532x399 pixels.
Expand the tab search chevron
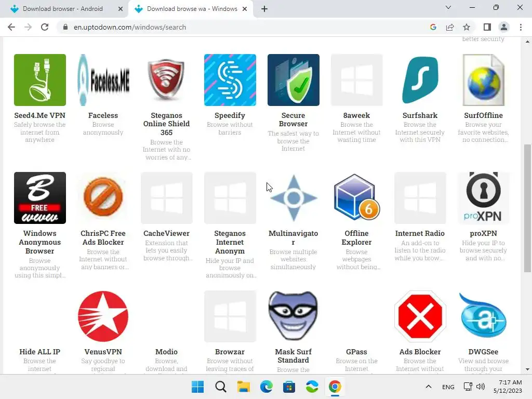click(x=448, y=7)
